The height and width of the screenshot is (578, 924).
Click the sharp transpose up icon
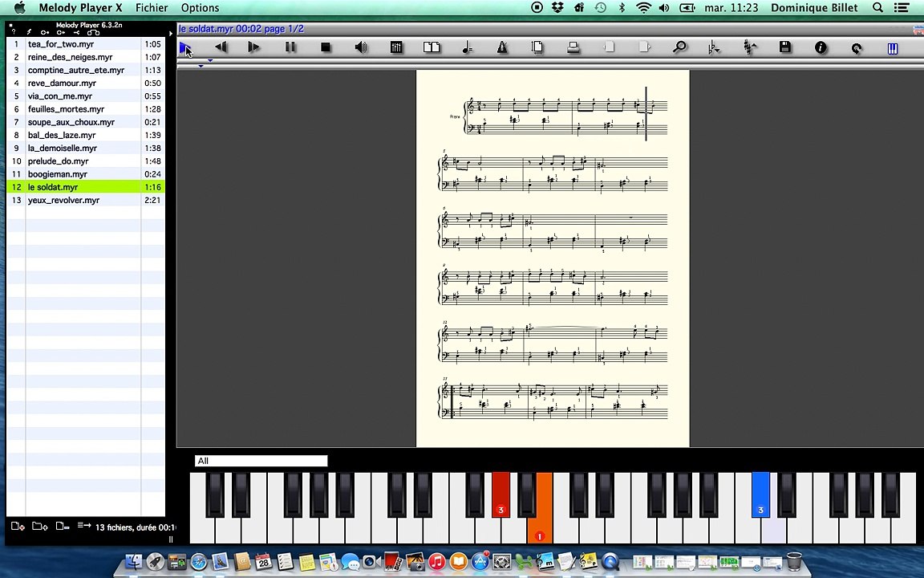pos(750,47)
